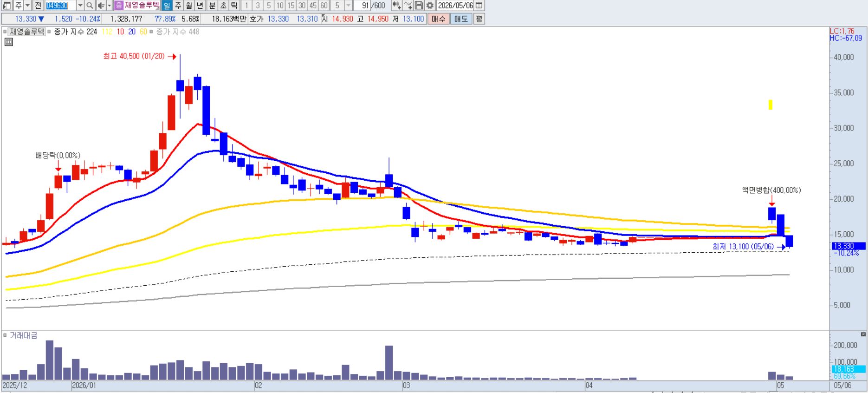The image size is (868, 393).
Task: Expand the tick interval dropdown after 5
Action: point(348,6)
